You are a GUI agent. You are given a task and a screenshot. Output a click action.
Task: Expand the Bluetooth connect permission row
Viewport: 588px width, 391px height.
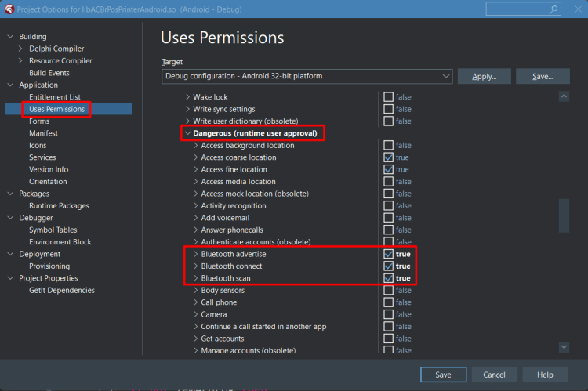[x=195, y=266]
